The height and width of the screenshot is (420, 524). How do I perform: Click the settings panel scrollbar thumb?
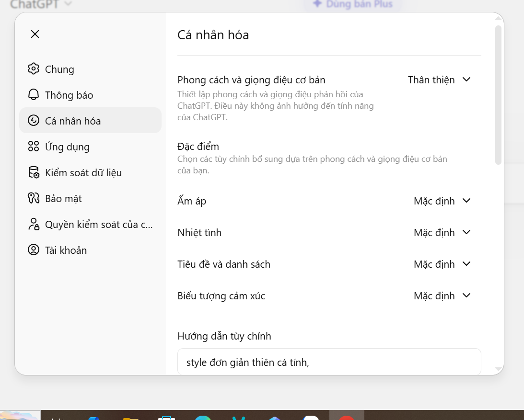click(498, 95)
